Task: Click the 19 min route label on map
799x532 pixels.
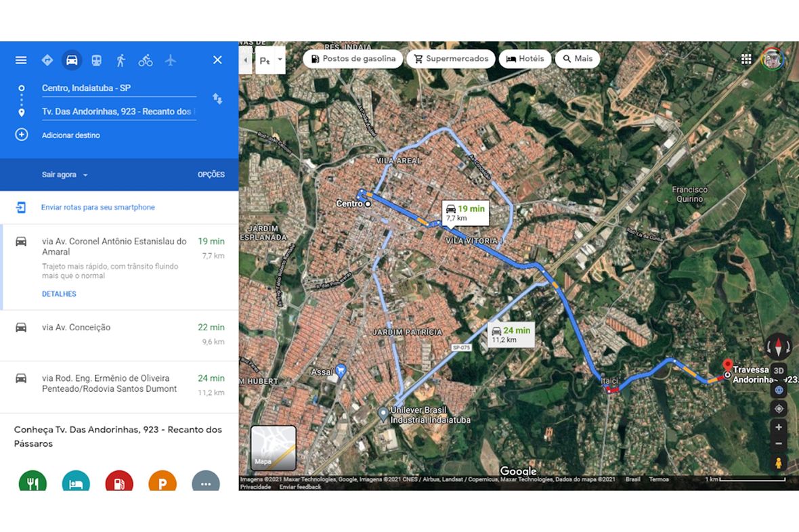Action: 465,213
